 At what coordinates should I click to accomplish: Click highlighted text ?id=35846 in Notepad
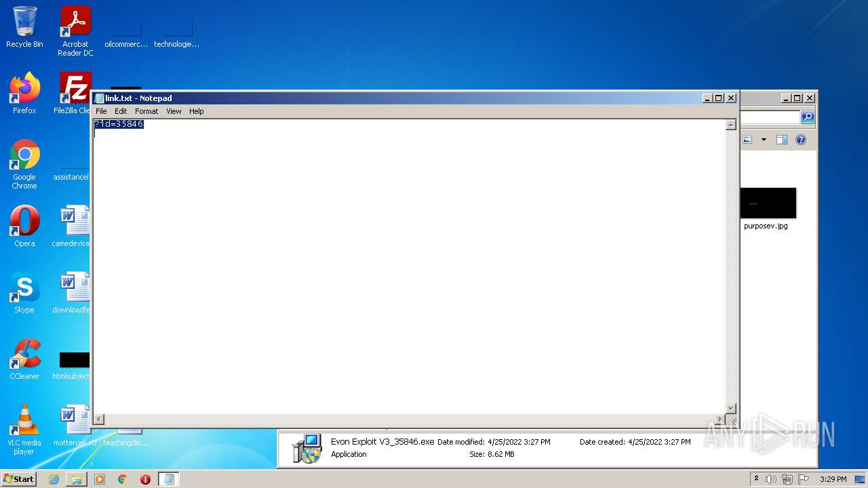coord(119,124)
